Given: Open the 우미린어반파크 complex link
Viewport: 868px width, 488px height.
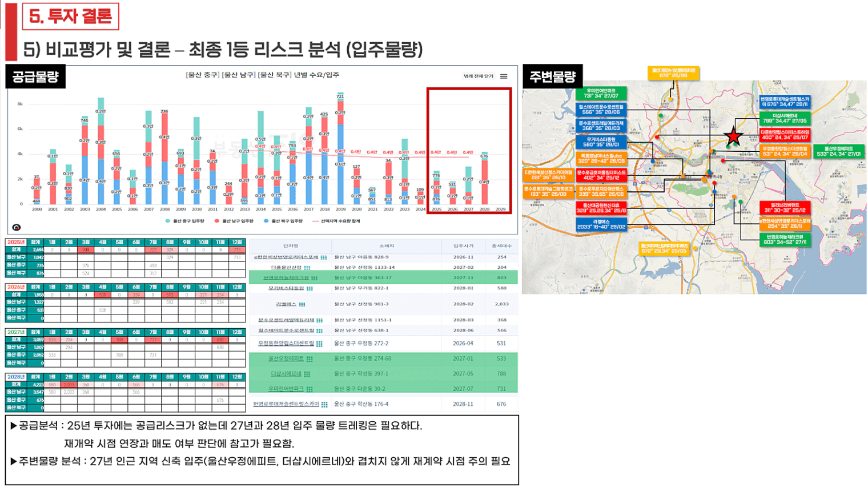Looking at the screenshot, I should pos(286,389).
